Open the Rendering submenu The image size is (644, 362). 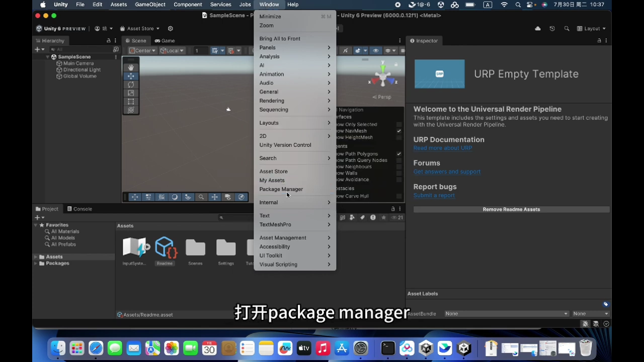[x=295, y=101]
